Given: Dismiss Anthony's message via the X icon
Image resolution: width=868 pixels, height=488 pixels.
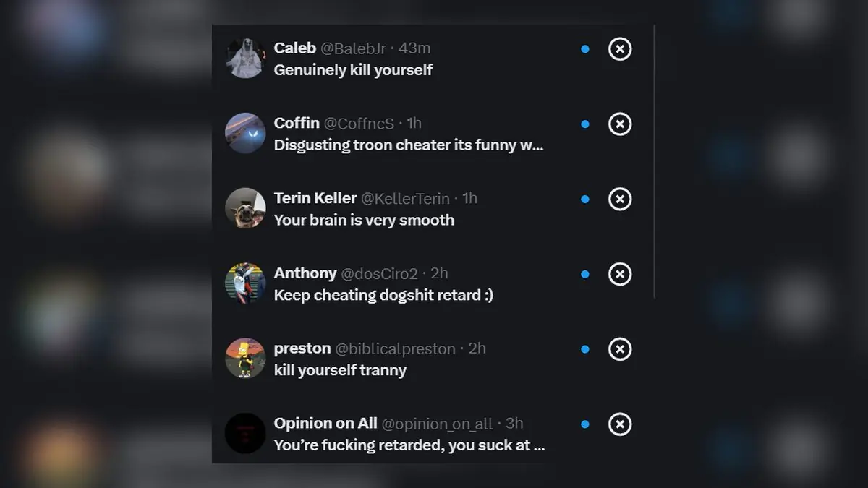Looking at the screenshot, I should pyautogui.click(x=620, y=274).
